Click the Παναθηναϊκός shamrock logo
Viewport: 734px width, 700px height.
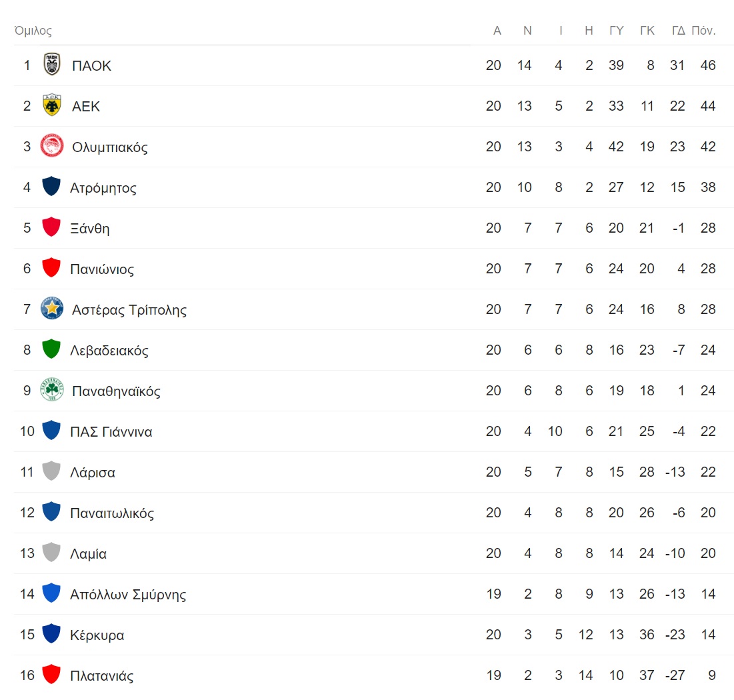click(51, 390)
